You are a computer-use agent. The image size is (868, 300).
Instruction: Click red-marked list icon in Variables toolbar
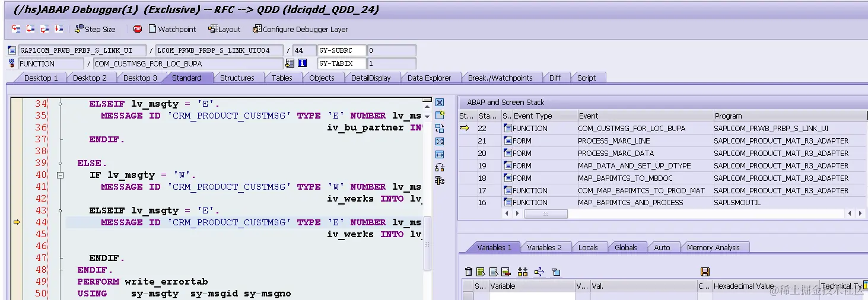coord(505,272)
